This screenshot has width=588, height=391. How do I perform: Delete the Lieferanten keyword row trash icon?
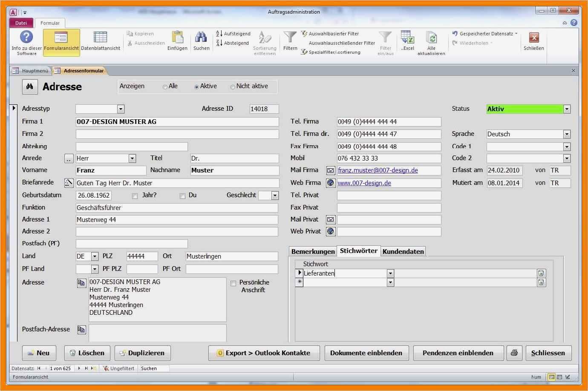[541, 273]
